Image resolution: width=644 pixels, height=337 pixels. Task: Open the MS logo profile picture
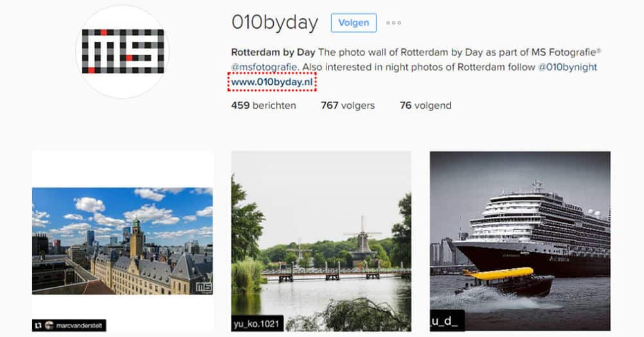(122, 52)
